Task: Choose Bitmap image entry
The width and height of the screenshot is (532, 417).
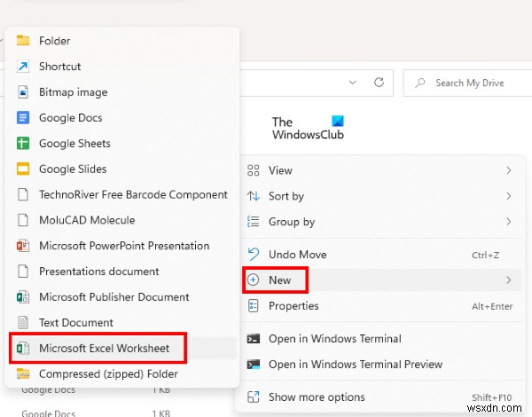Action: point(122,92)
